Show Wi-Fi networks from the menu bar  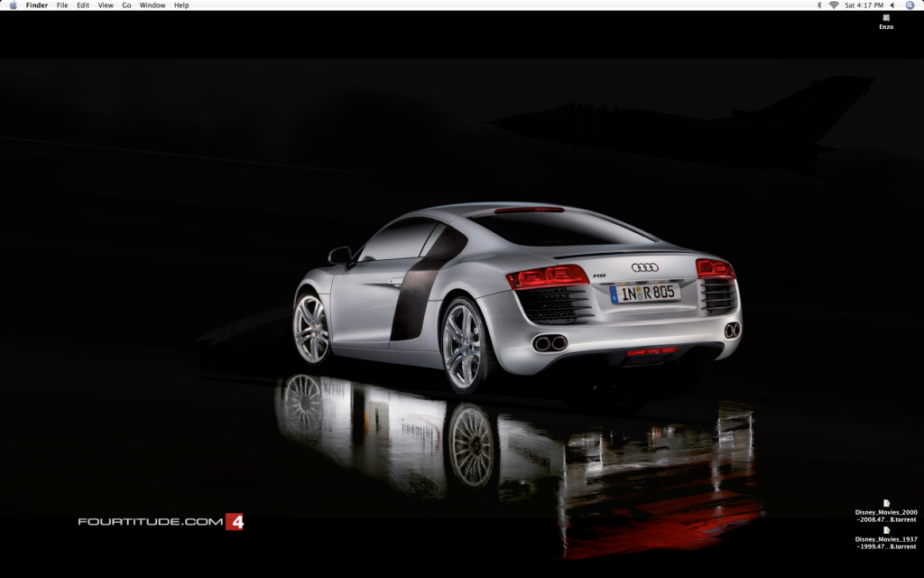point(833,5)
